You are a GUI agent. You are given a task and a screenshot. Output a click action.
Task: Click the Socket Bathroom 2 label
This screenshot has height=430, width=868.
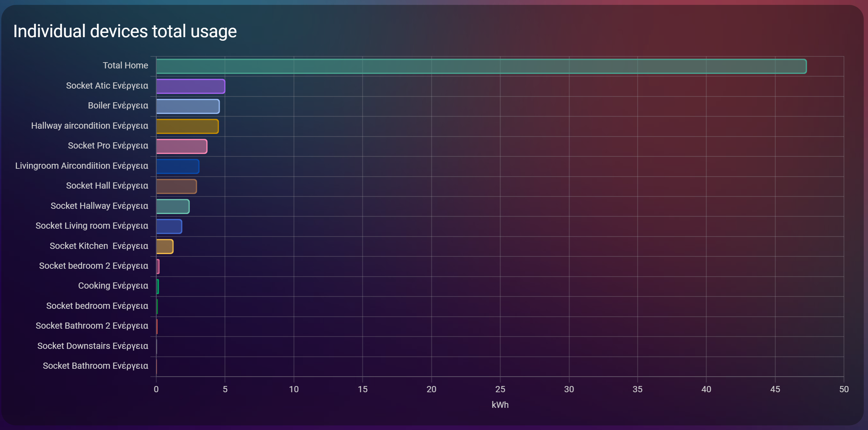(92, 326)
